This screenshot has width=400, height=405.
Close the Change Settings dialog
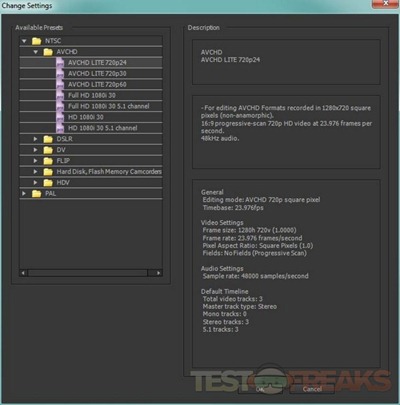tap(386, 4)
